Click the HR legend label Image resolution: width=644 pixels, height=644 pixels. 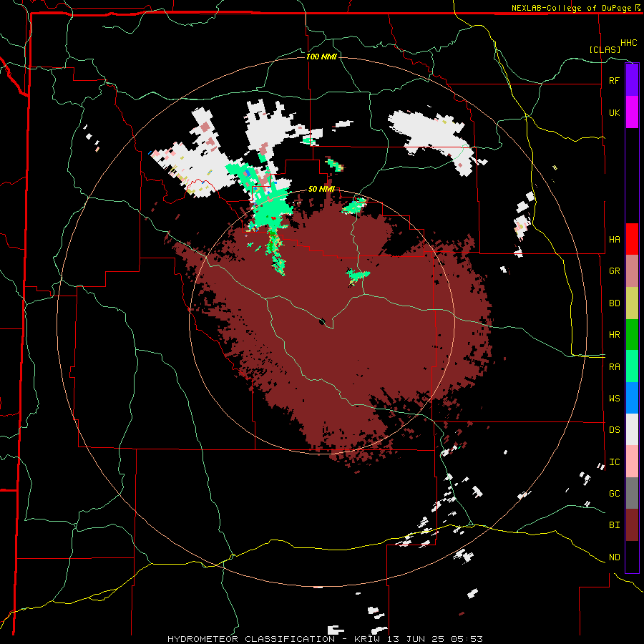pos(614,335)
